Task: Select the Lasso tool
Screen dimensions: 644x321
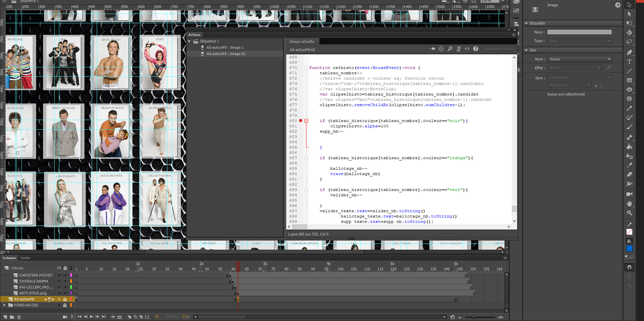Action: (x=629, y=42)
